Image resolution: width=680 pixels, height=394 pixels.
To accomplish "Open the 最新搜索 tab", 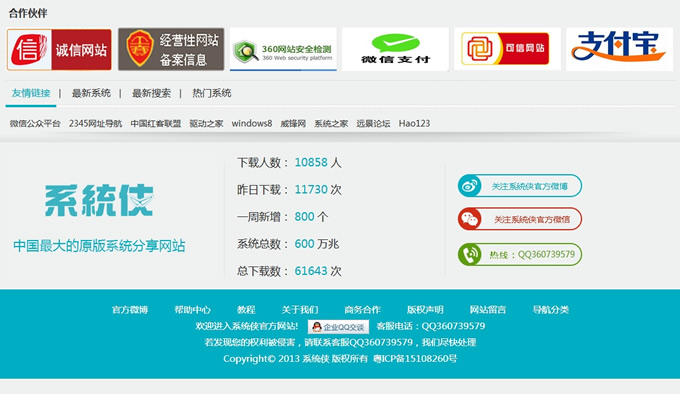I will pos(151,93).
